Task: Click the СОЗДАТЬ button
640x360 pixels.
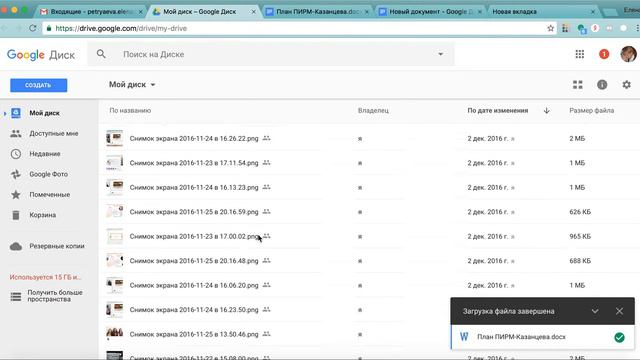Action: point(39,85)
